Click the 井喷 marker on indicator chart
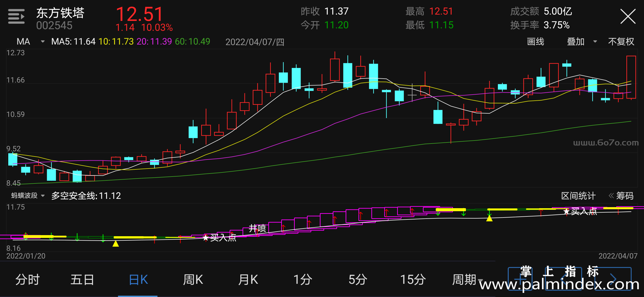The width and height of the screenshot is (644, 297). [257, 228]
